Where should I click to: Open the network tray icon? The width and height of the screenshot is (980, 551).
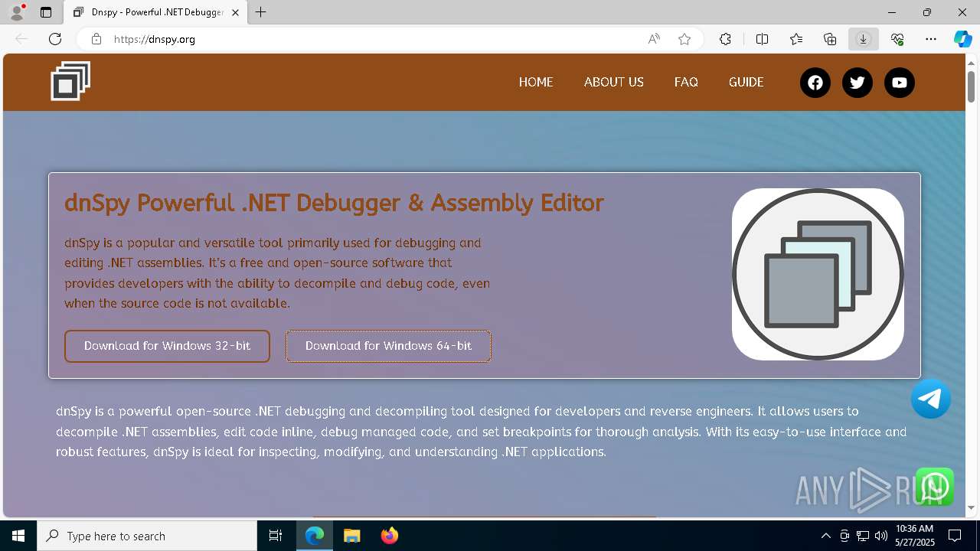(x=863, y=536)
